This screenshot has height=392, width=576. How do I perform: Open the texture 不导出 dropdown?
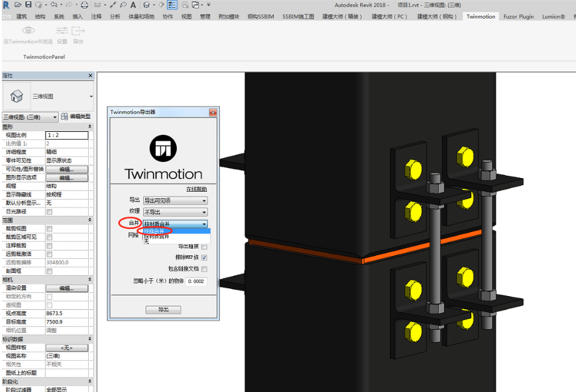[175, 212]
